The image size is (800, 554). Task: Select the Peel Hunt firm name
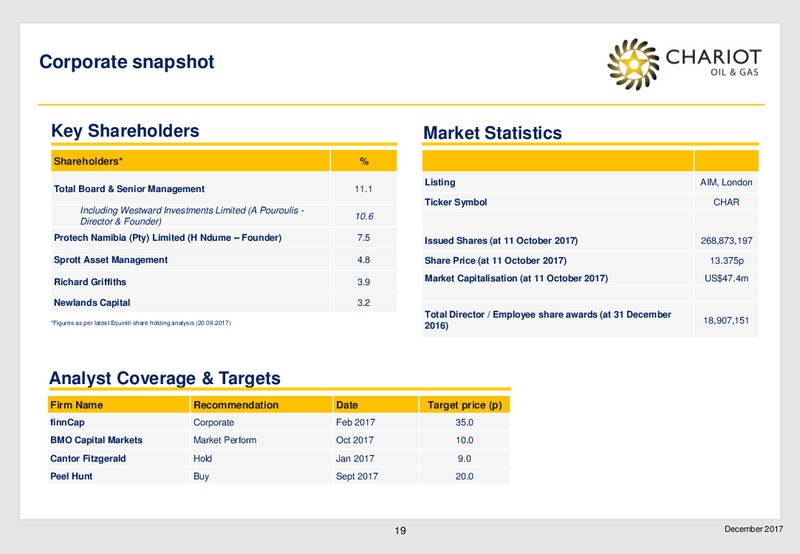click(x=71, y=476)
